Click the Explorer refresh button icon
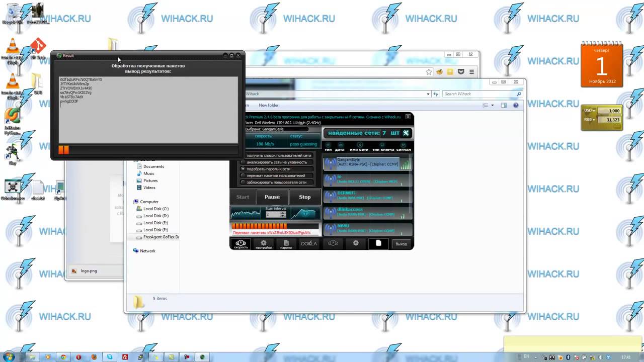Image resolution: width=644 pixels, height=362 pixels. coord(436,94)
